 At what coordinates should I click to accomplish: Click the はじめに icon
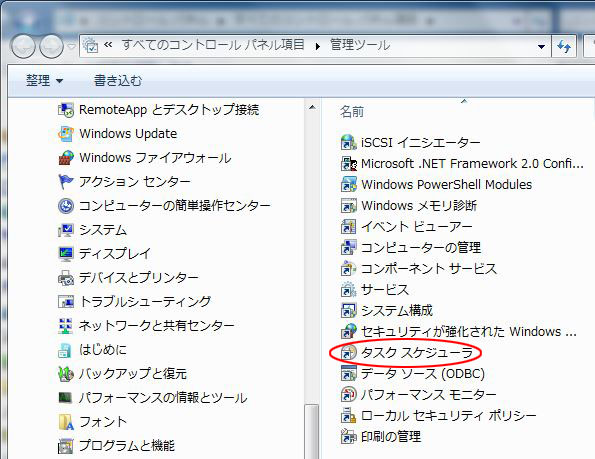[x=65, y=350]
